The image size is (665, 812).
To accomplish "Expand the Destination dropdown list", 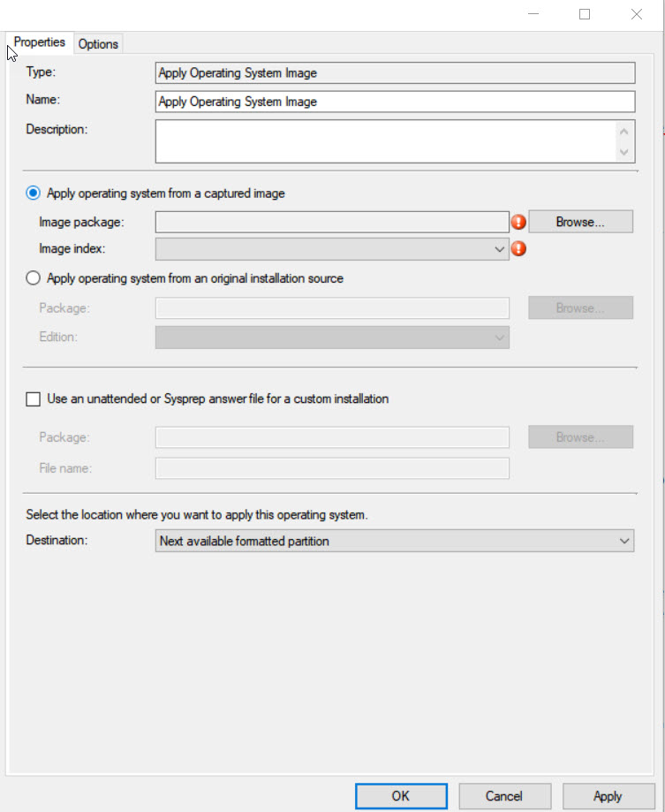I will 395,541.
